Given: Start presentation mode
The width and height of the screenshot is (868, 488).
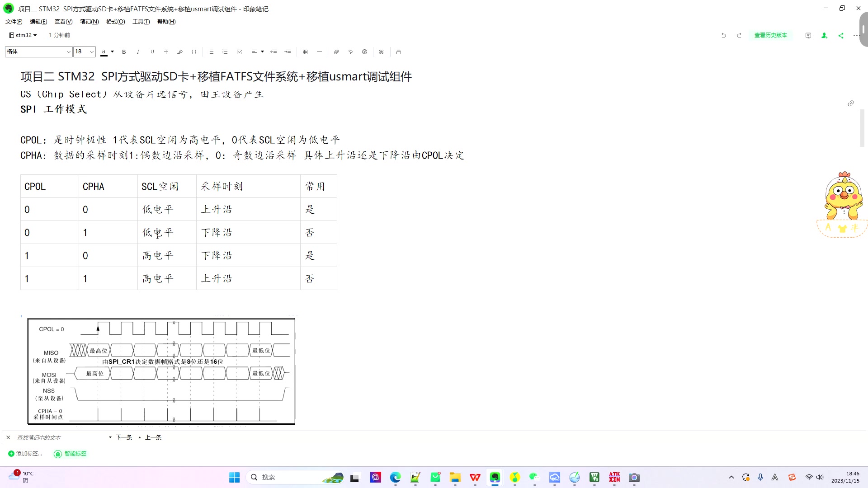Looking at the screenshot, I should (808, 35).
